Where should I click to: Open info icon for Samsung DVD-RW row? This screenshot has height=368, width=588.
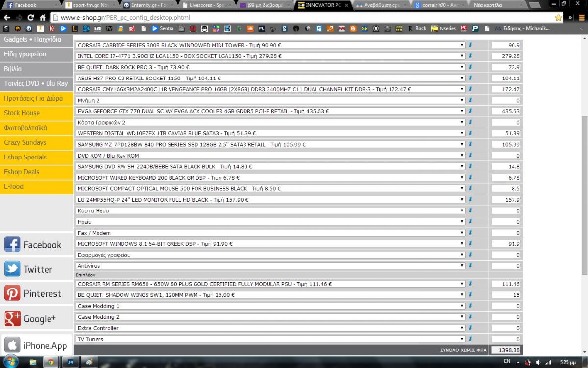click(470, 166)
